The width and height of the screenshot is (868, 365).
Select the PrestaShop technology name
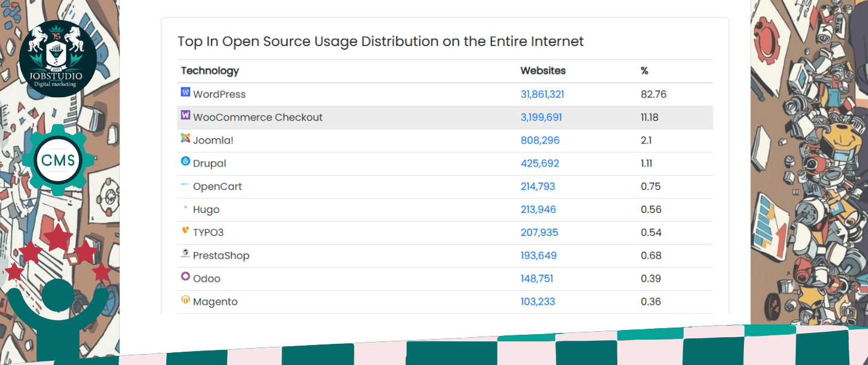pos(221,255)
